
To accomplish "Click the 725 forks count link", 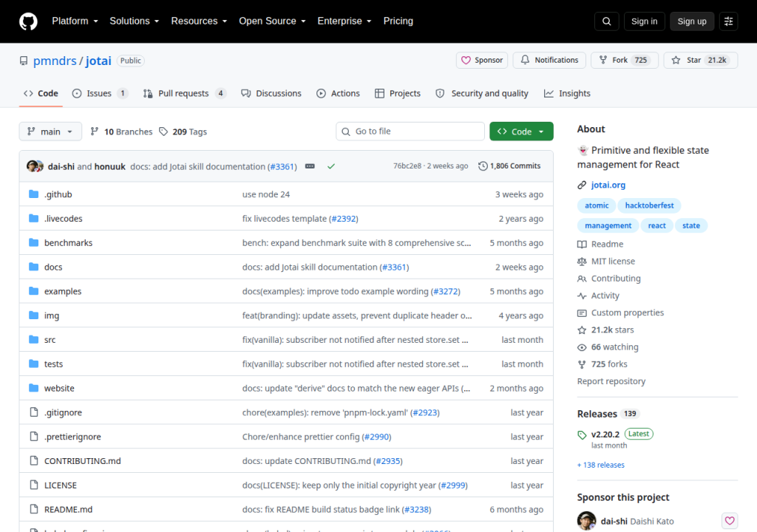I will tap(609, 364).
